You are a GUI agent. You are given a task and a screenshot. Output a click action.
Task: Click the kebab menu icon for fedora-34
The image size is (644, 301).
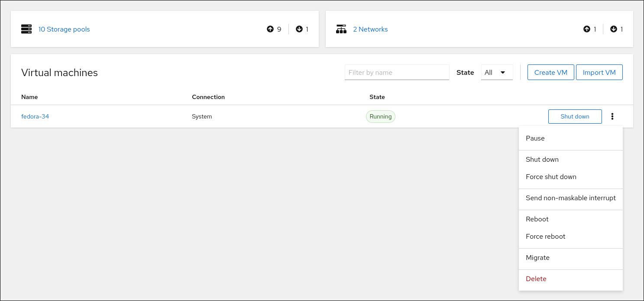click(x=612, y=116)
